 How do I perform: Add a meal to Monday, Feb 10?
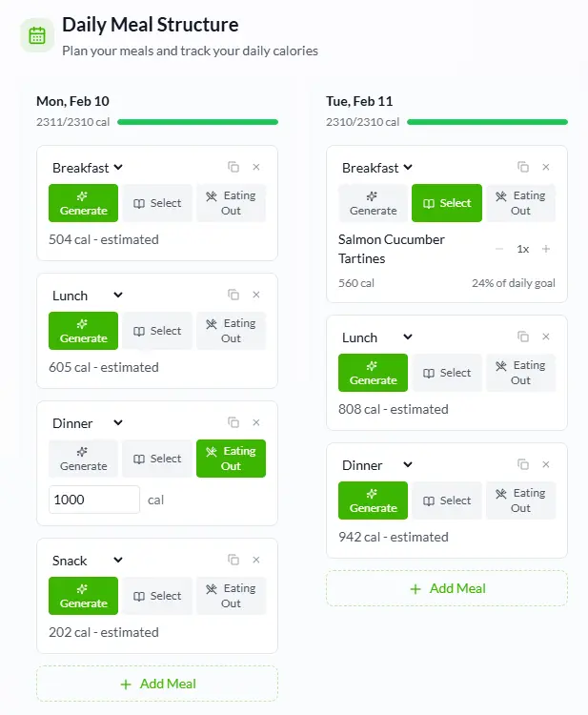click(157, 684)
